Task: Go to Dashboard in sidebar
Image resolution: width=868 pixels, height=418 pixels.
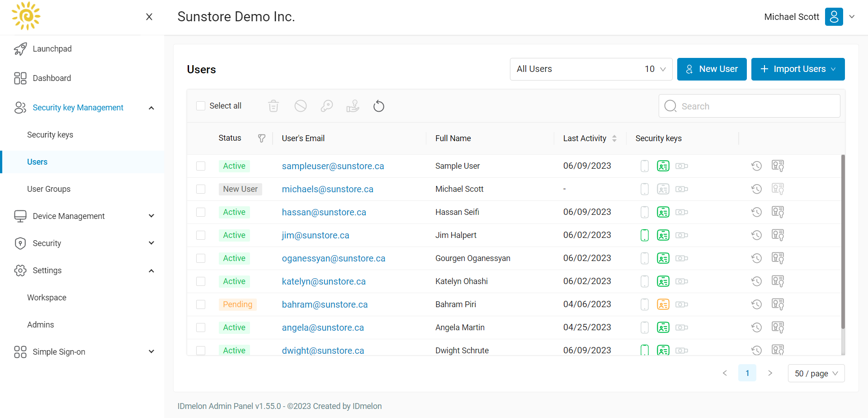Action: (52, 78)
